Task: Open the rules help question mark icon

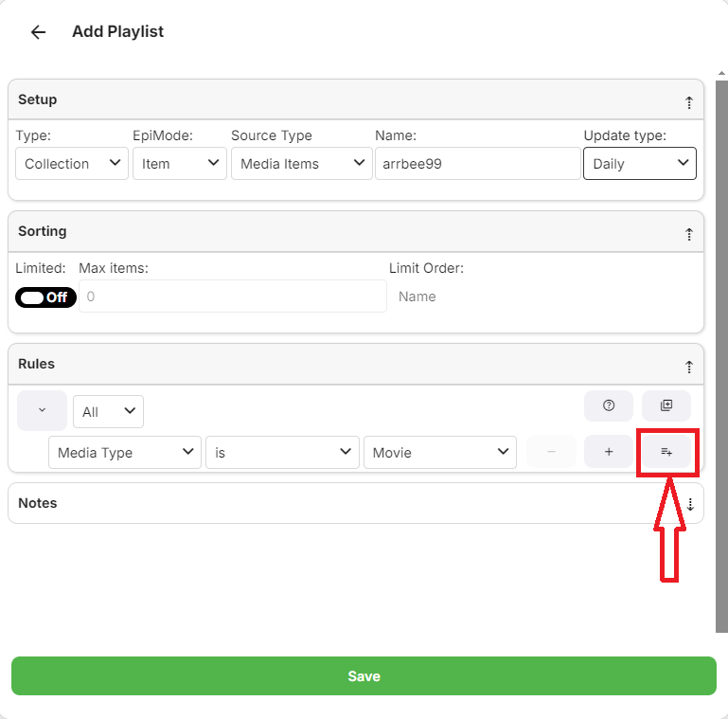Action: 609,405
